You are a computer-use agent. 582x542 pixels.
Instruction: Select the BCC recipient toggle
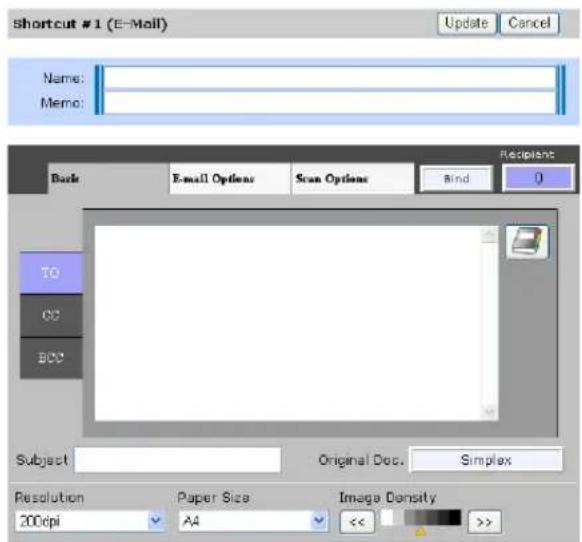click(51, 358)
